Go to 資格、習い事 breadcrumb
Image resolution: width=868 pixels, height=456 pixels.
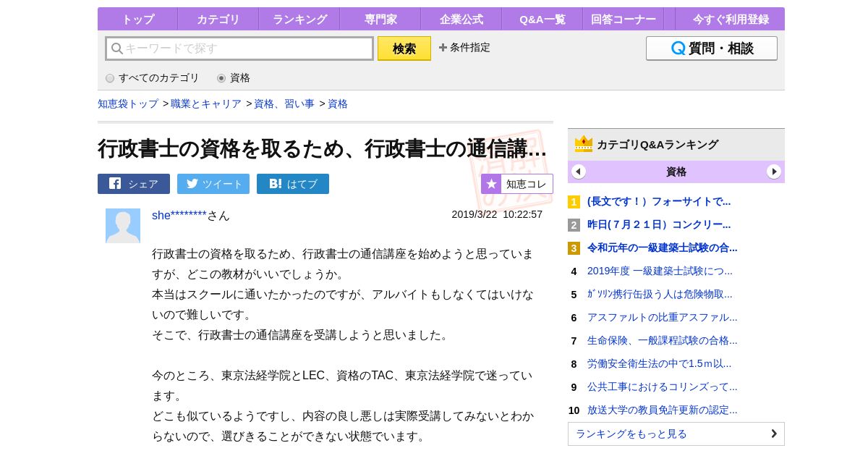click(284, 104)
